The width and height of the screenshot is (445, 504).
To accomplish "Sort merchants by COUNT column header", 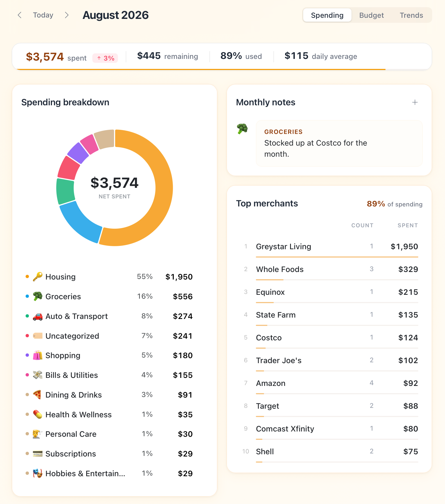I will point(362,225).
